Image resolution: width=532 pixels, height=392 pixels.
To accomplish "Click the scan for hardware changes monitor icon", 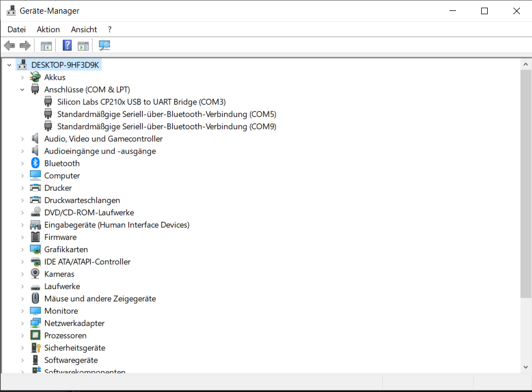I will [104, 45].
